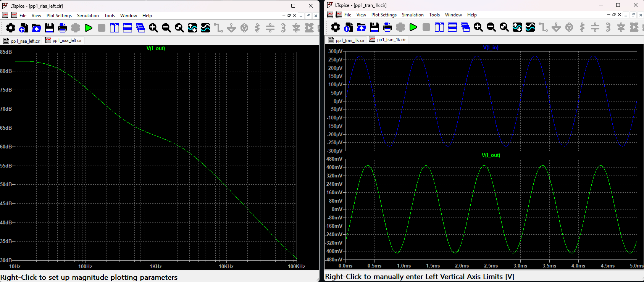Open Window menu in pp1_tran_1k window
The width and height of the screenshot is (644, 282).
coord(454,15)
